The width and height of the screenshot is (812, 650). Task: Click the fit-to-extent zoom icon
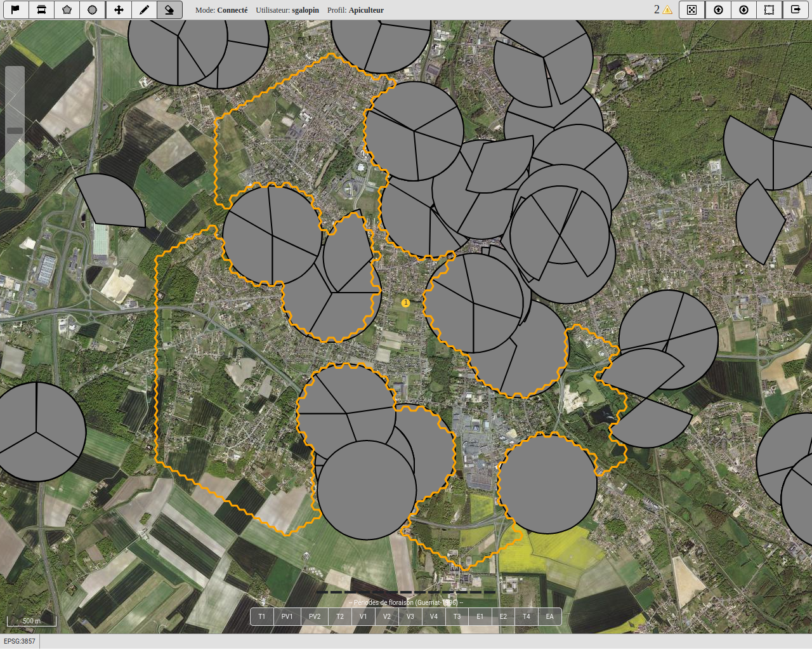[x=692, y=10]
